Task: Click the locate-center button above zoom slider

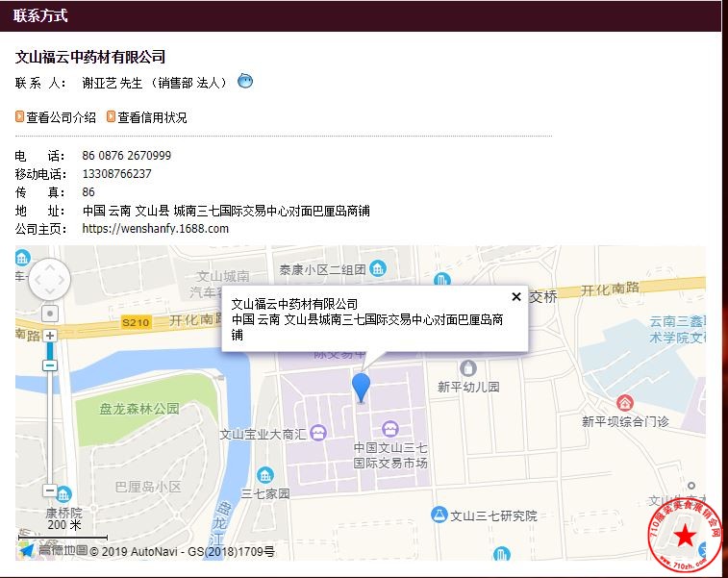Action: [x=50, y=314]
